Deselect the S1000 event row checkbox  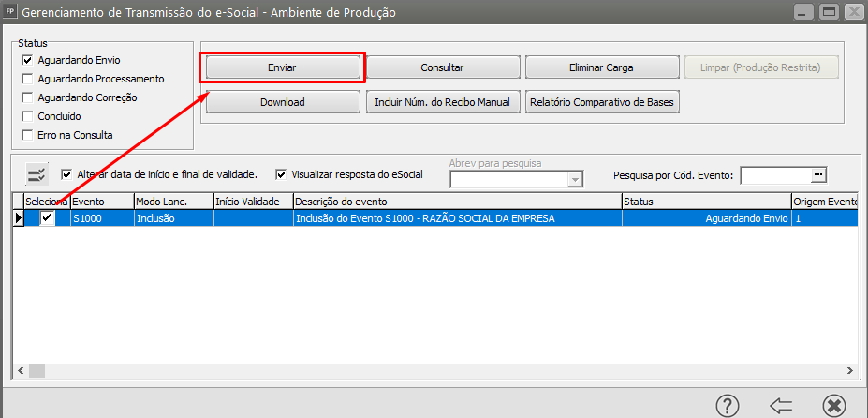48,218
